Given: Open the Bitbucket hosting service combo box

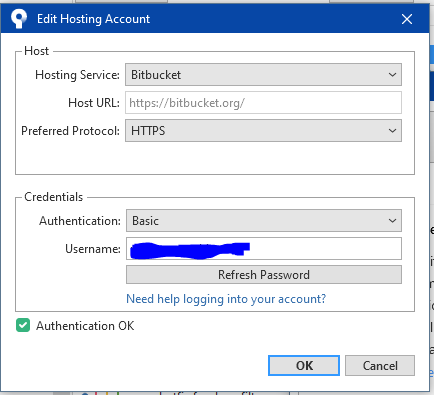Looking at the screenshot, I should [x=263, y=75].
